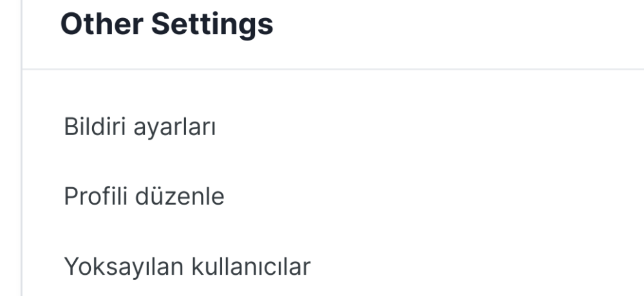644x296 pixels.
Task: Click the Other Settings heading
Action: (x=166, y=24)
